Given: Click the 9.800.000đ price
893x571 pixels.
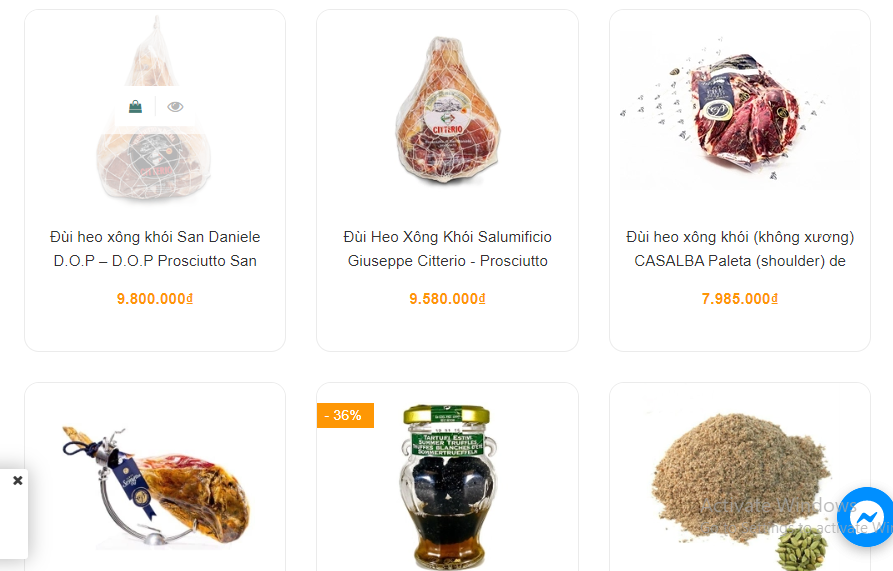Looking at the screenshot, I should click(155, 299).
